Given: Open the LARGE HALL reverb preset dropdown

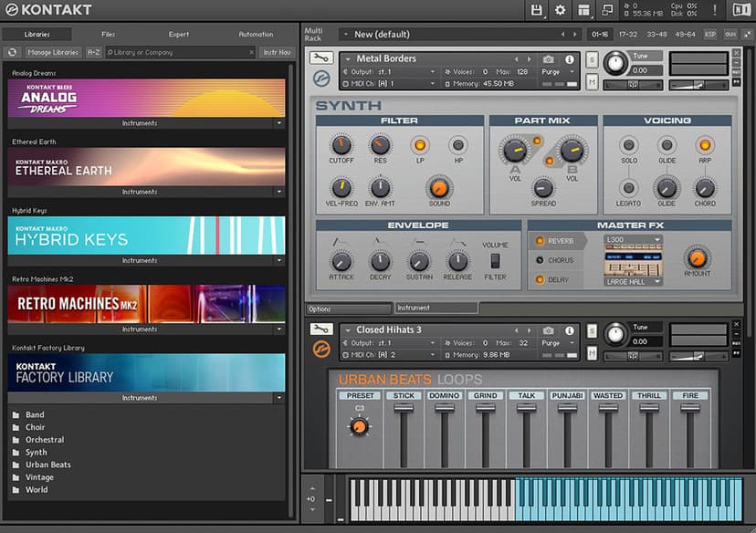Looking at the screenshot, I should 632,281.
